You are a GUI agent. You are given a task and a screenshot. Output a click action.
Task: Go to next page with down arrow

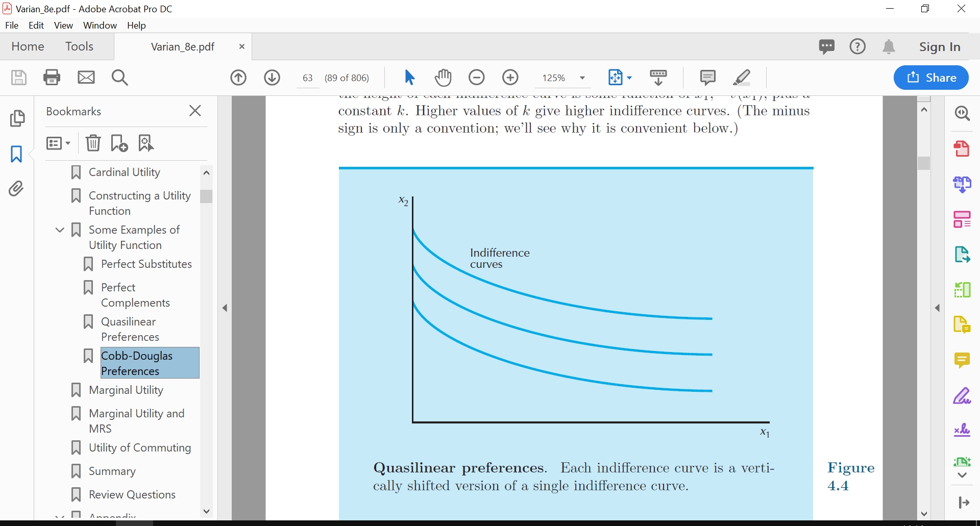(272, 78)
